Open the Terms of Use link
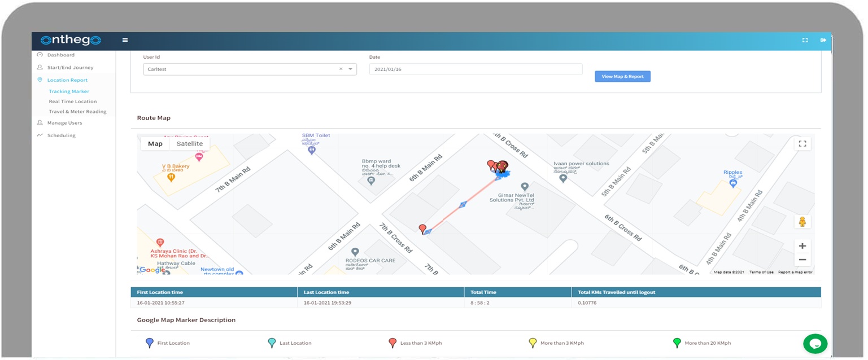Viewport: 868px width, 360px height. (x=761, y=272)
